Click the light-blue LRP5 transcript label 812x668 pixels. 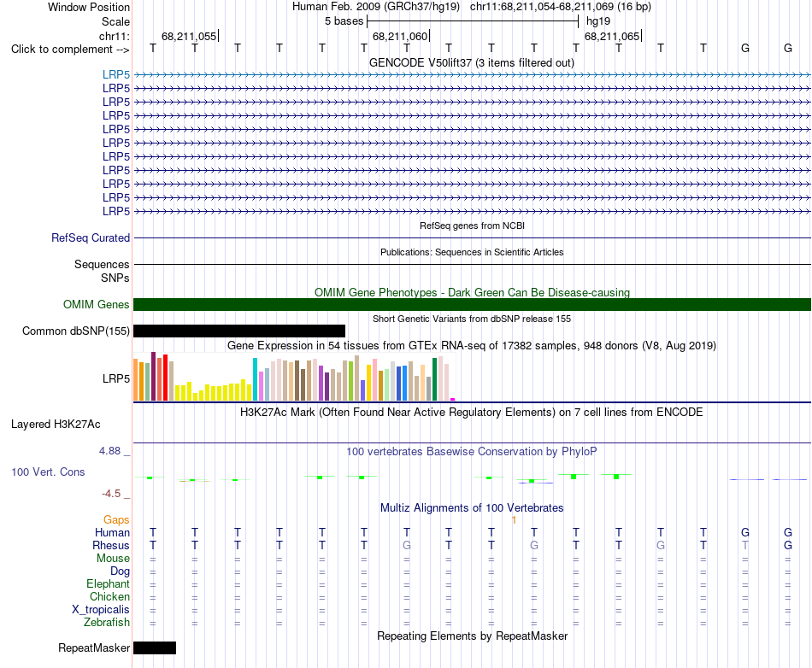pos(116,74)
